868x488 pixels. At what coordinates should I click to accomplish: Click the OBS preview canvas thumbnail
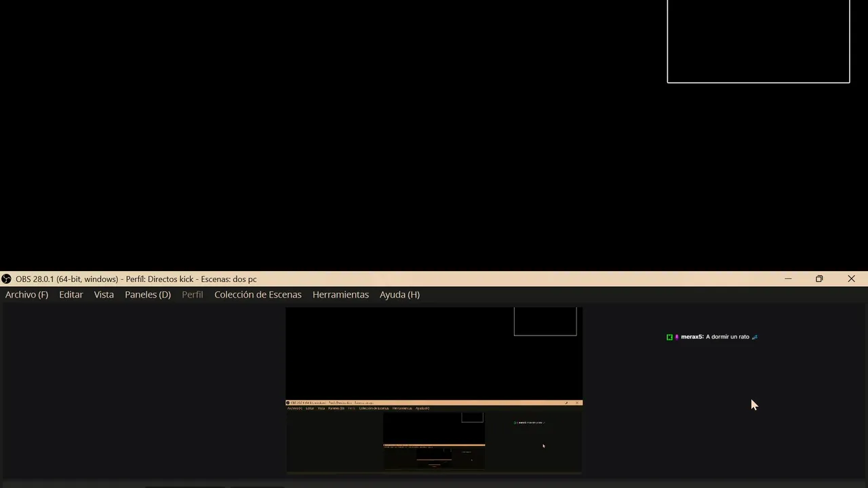434,390
